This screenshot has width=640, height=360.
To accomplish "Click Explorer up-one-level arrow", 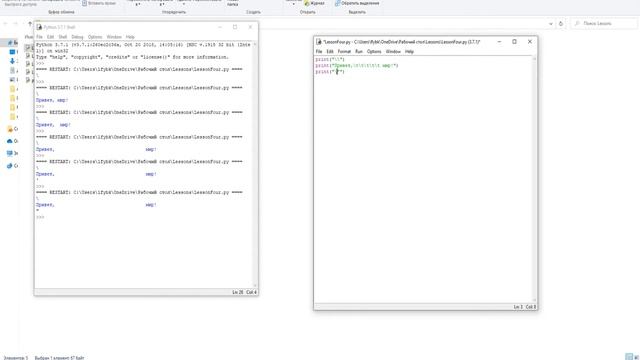I will tap(30, 24).
